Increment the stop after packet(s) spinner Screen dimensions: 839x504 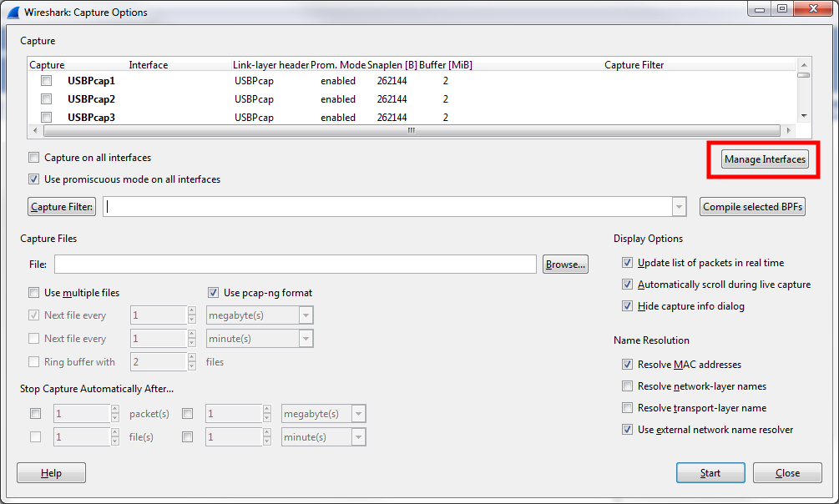pyautogui.click(x=115, y=410)
